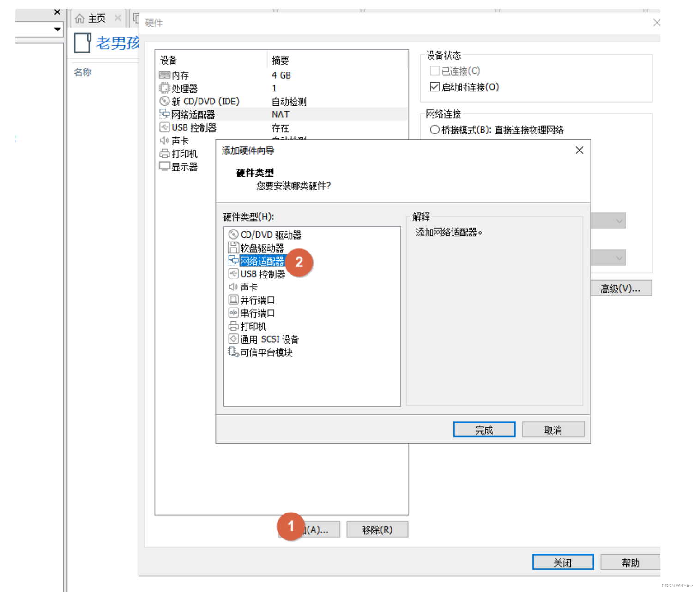The height and width of the screenshot is (592, 700).
Task: Select the trusted platform module icon
Action: tap(234, 352)
